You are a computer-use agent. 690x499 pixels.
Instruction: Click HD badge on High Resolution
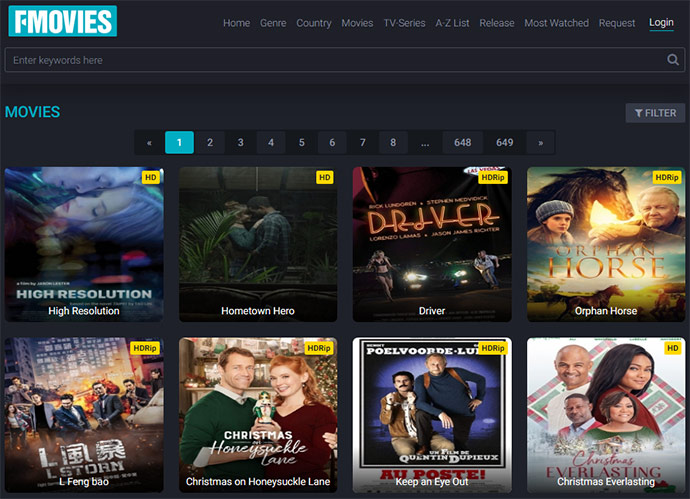click(150, 177)
